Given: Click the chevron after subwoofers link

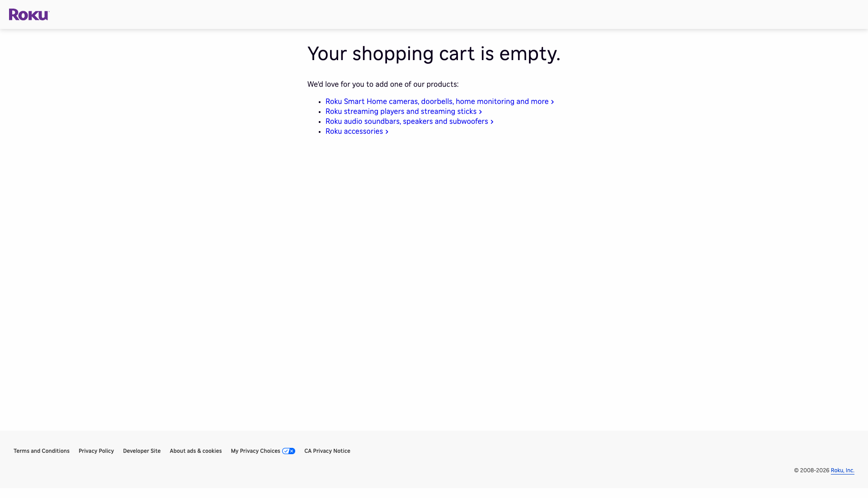Looking at the screenshot, I should 492,122.
